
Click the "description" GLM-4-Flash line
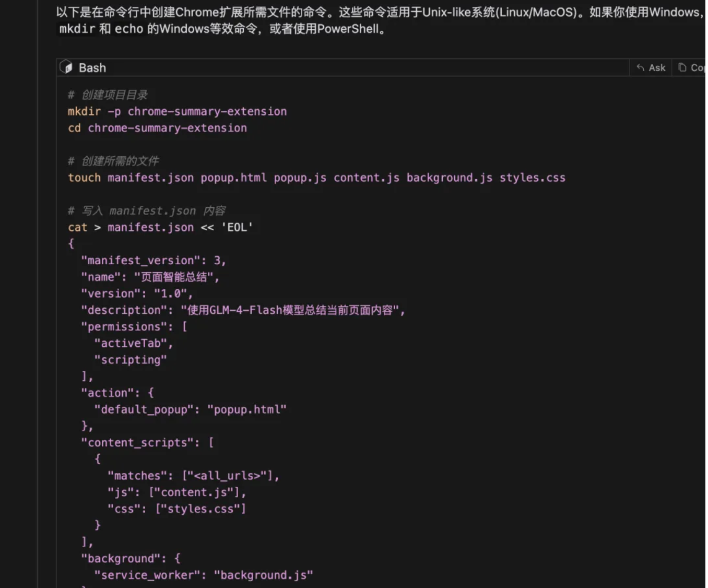pyautogui.click(x=243, y=310)
